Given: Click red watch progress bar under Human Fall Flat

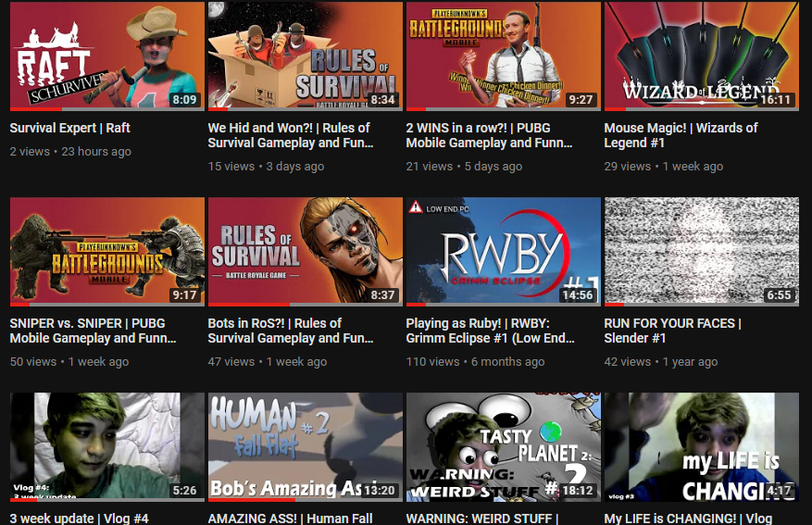Looking at the screenshot, I should pos(252,500).
